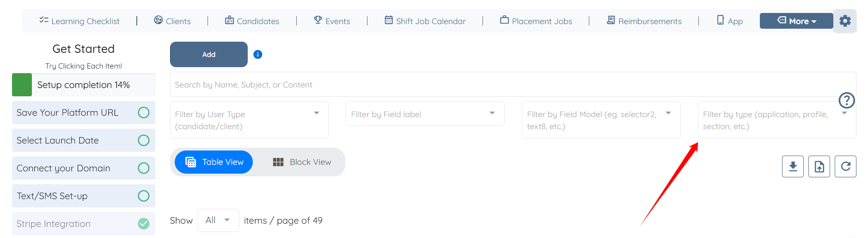
Task: Go to the Candidates tab
Action: pyautogui.click(x=252, y=21)
